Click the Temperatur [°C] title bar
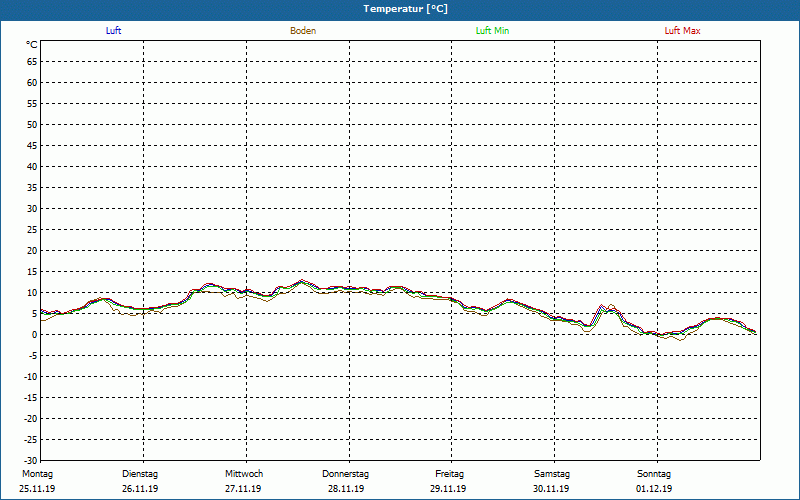Viewport: 800px width, 500px height. tap(400, 9)
